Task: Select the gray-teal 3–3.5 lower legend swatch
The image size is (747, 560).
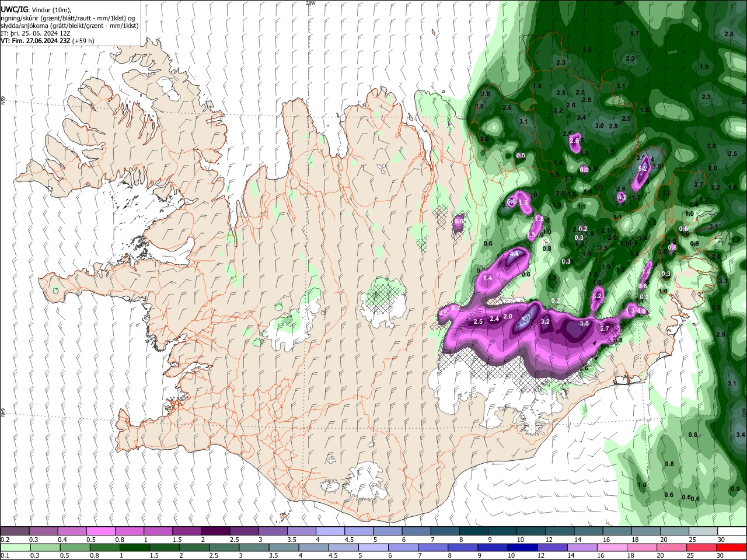Action: click(x=254, y=548)
